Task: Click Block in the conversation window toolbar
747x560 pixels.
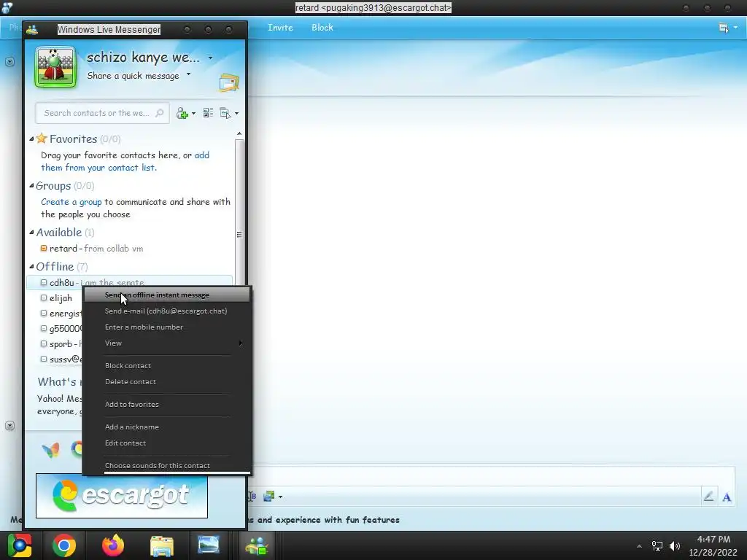Action: click(322, 28)
